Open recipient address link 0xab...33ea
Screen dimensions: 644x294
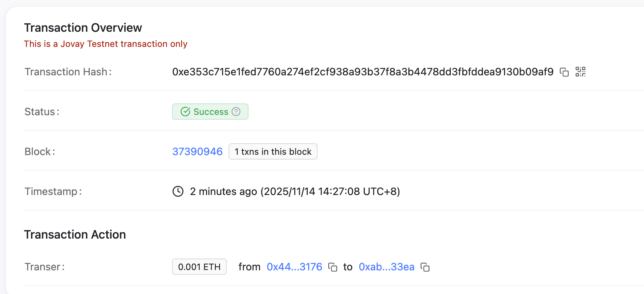click(x=387, y=267)
